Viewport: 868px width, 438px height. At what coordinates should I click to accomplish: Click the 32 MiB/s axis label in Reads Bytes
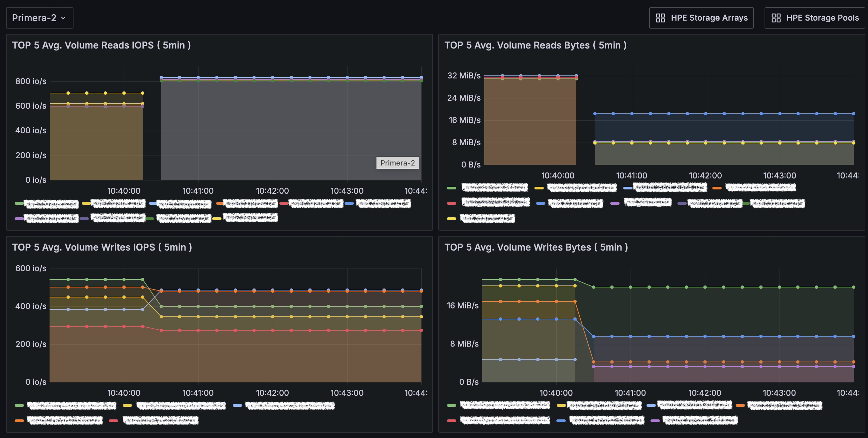point(464,75)
